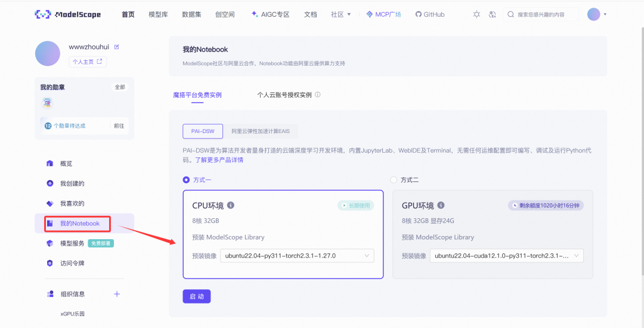Click the wwwzhouhui username

click(89, 47)
